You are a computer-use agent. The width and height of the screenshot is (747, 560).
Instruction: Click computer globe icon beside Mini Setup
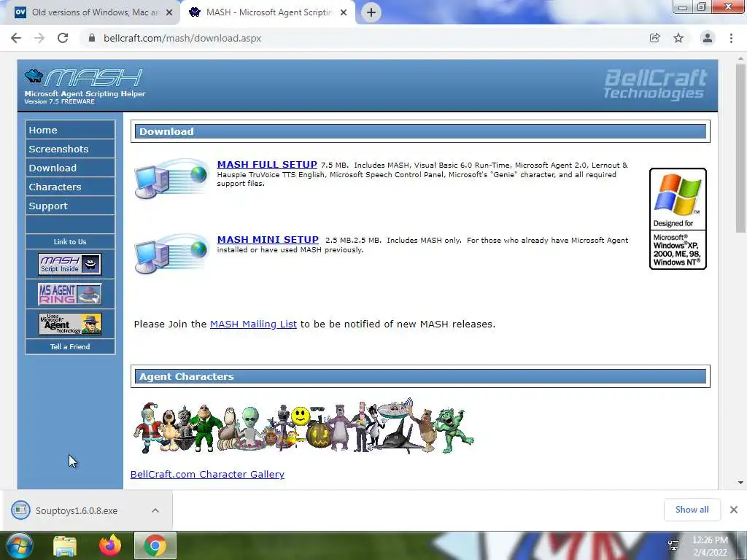(171, 254)
